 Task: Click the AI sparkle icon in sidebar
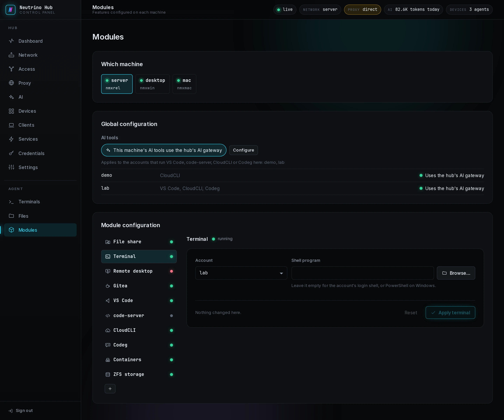tap(11, 97)
